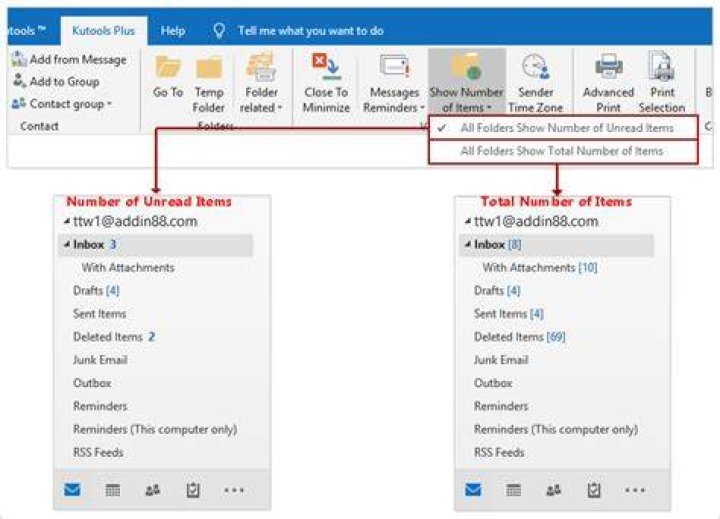Click Tell me what you want to do

click(x=310, y=31)
